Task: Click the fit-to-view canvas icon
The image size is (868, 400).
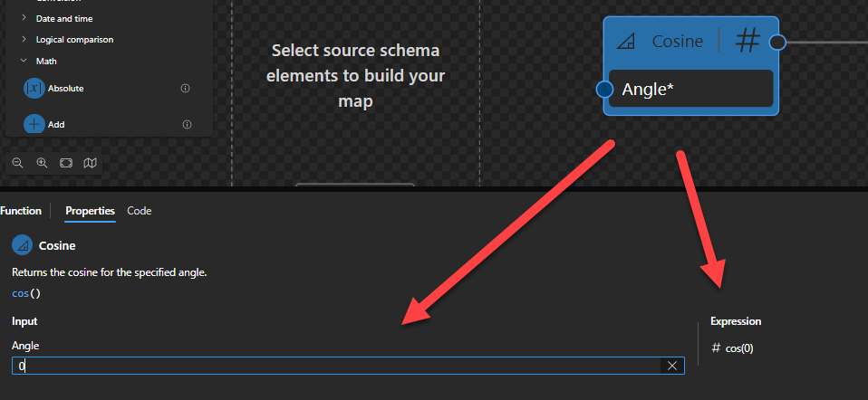Action: tap(66, 163)
